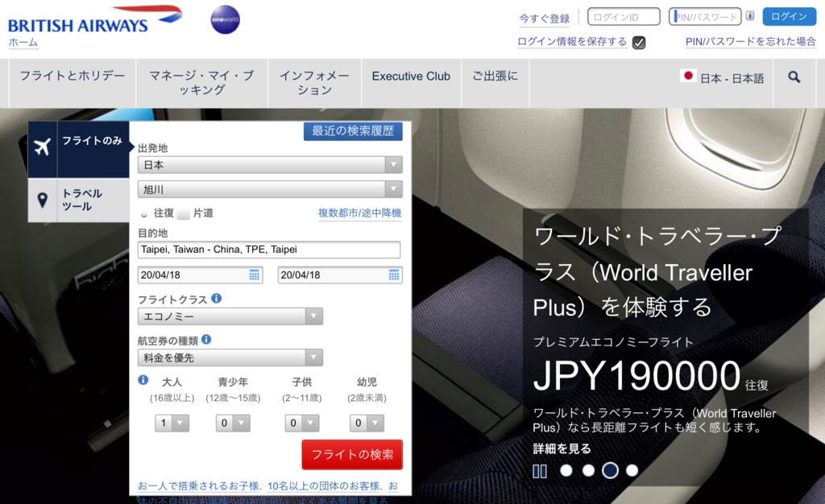Viewport: 825px width, 504px height.
Task: Click the PIN/パスワード input field
Action: pos(705,17)
